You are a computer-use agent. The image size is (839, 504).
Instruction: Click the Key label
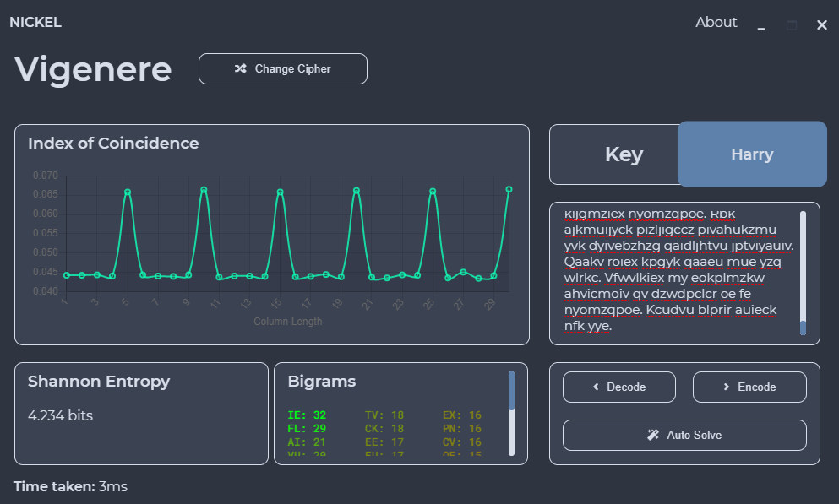(624, 154)
